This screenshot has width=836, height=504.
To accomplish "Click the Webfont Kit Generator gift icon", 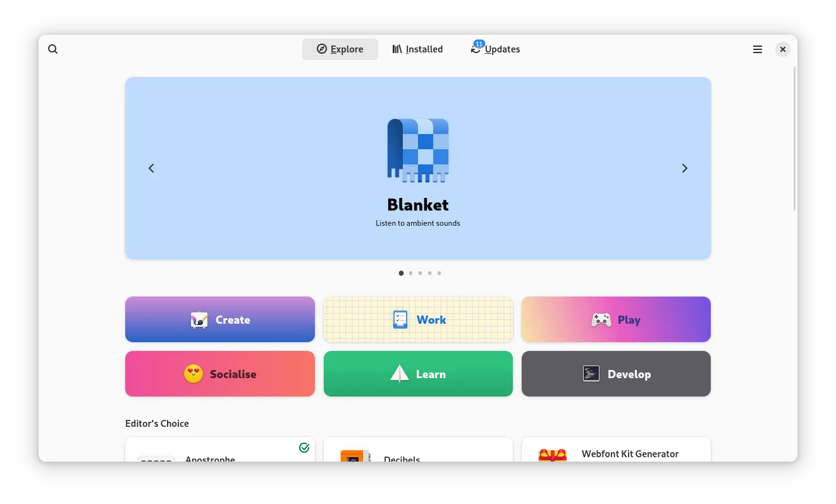I will [x=552, y=455].
